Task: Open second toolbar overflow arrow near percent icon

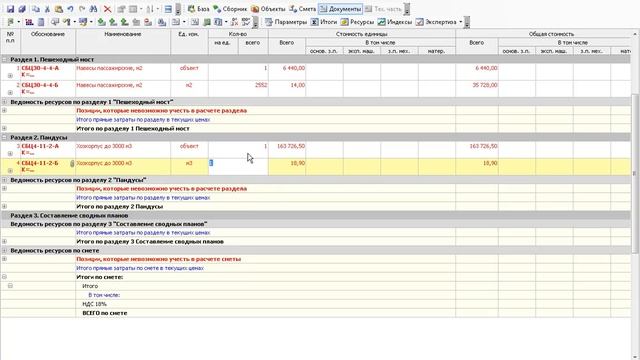Action: pyautogui.click(x=256, y=23)
